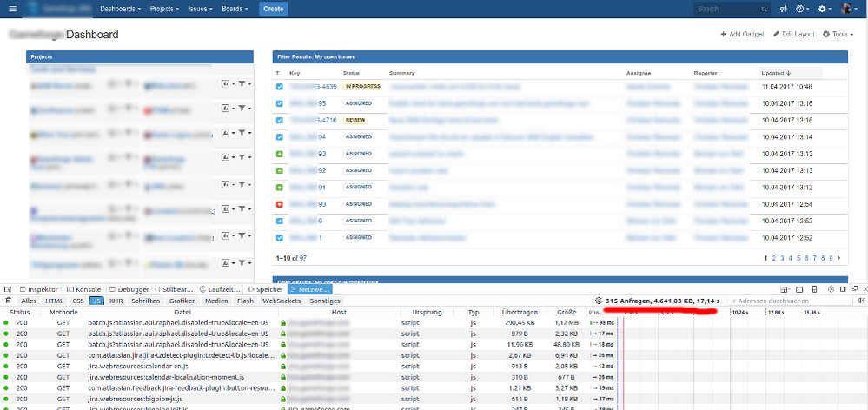
Task: Open the administration gear menu
Action: tap(825, 9)
